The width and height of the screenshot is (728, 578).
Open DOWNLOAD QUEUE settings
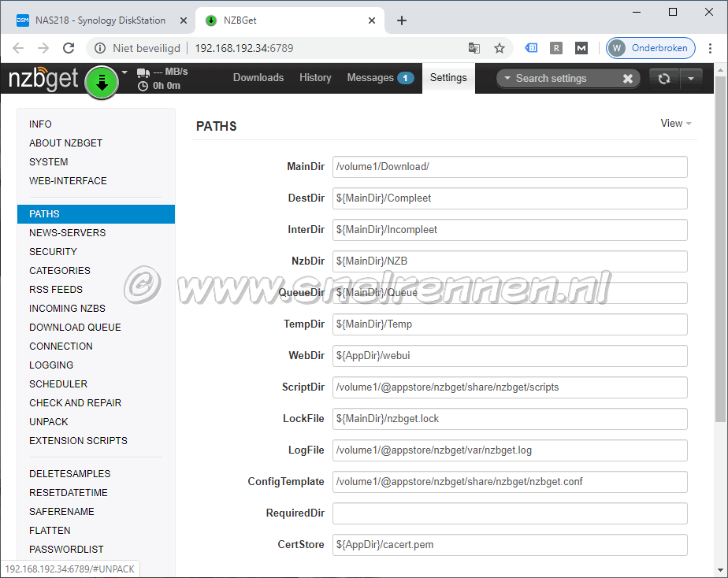[75, 328]
